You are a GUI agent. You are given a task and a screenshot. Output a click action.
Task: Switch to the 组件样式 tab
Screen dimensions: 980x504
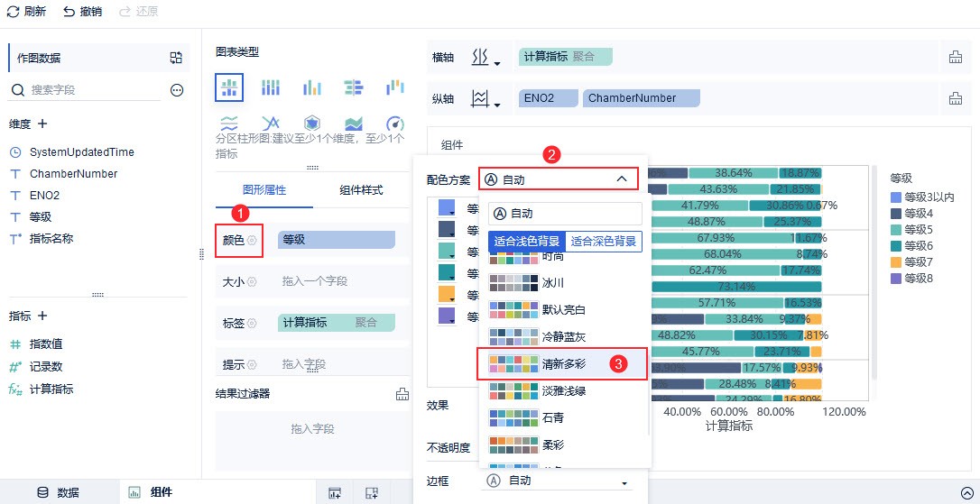tap(361, 190)
